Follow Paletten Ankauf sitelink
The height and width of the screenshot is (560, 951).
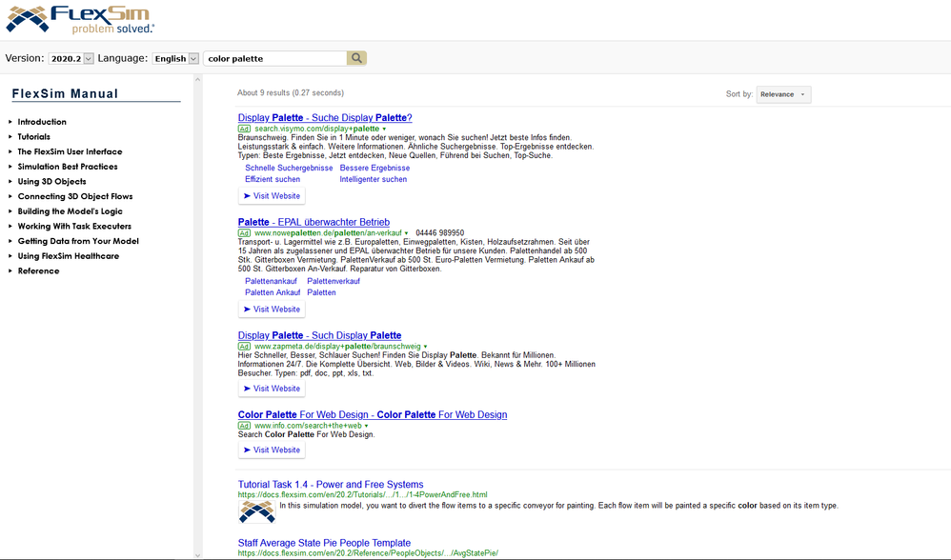tap(273, 292)
